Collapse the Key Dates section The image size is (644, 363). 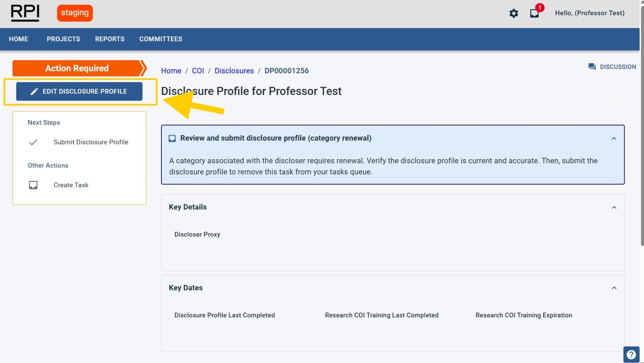click(613, 288)
